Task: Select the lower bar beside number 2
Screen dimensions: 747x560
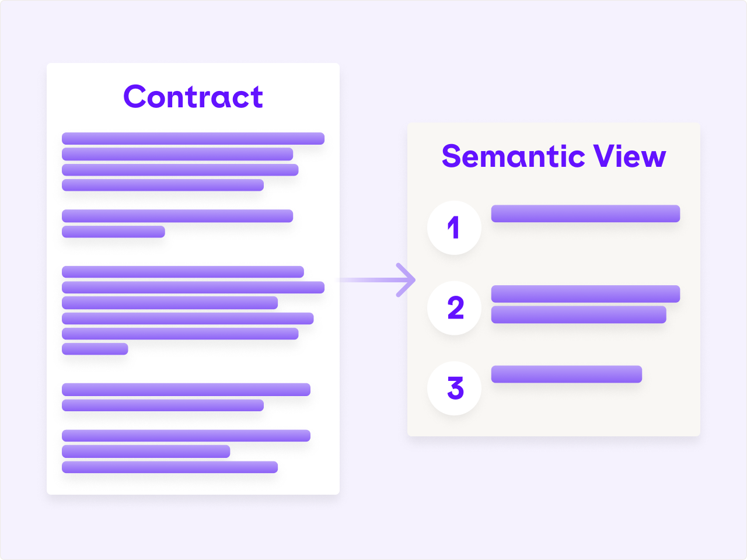Action: (x=578, y=314)
